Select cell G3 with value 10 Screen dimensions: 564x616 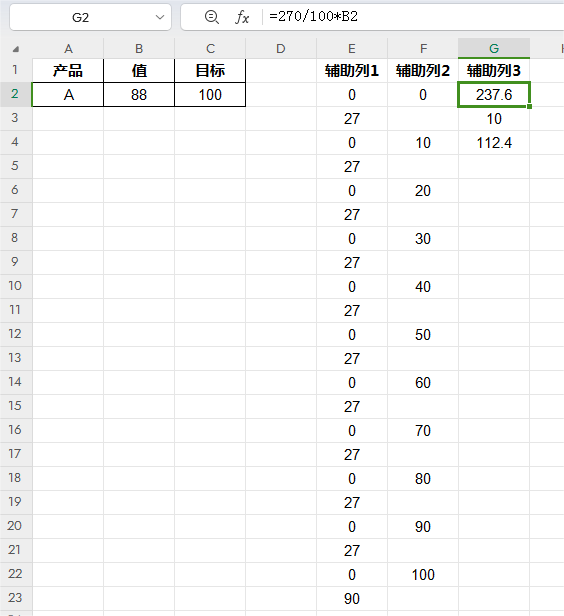pos(494,119)
